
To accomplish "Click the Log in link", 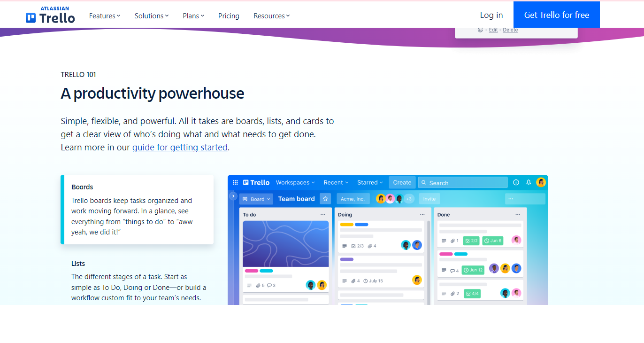I will 491,15.
